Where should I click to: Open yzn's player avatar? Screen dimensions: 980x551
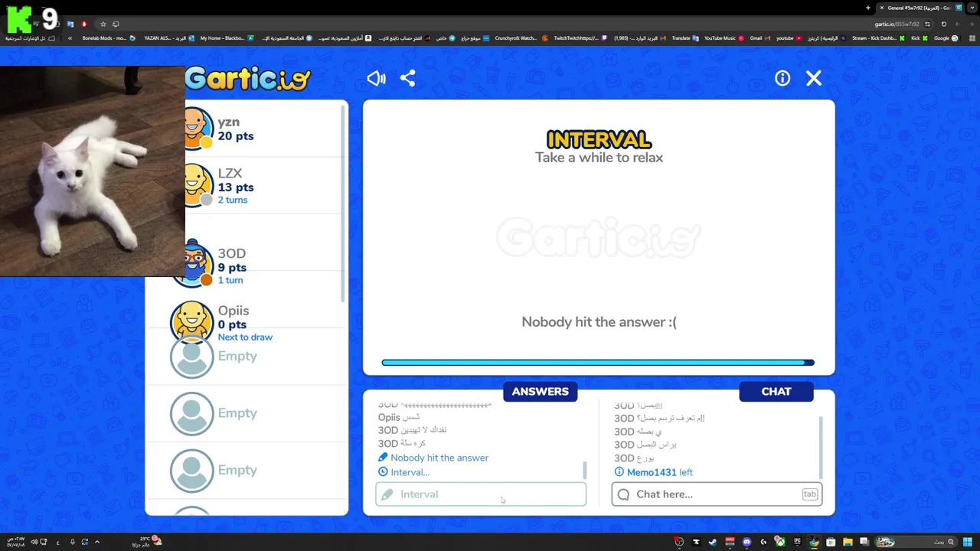coord(197,128)
